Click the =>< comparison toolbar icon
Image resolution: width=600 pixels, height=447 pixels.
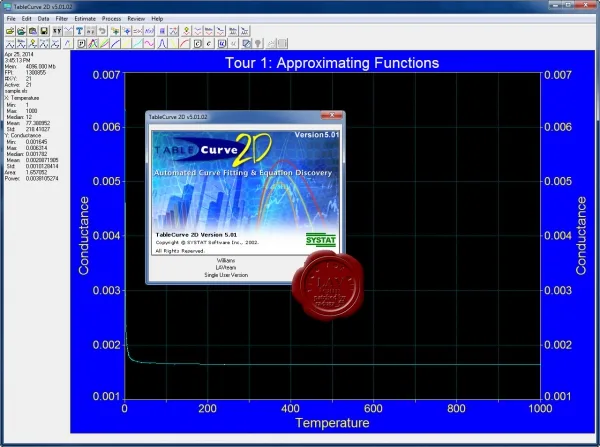pos(138,31)
